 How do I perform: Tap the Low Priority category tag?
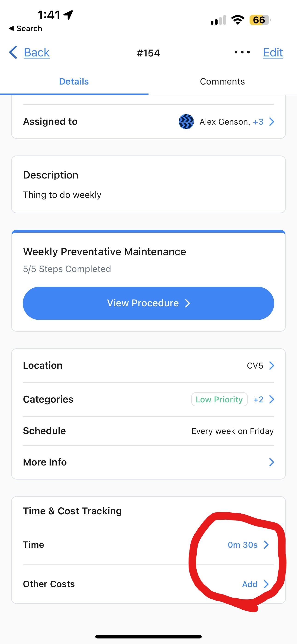pos(219,399)
